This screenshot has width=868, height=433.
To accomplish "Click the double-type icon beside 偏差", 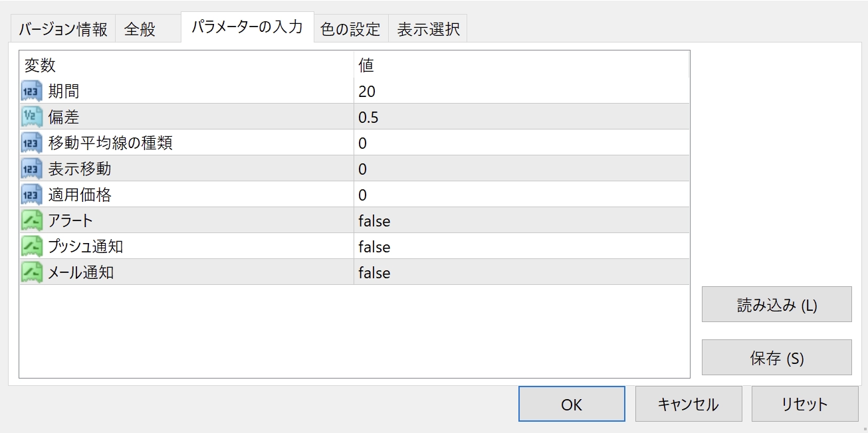I will [31, 117].
